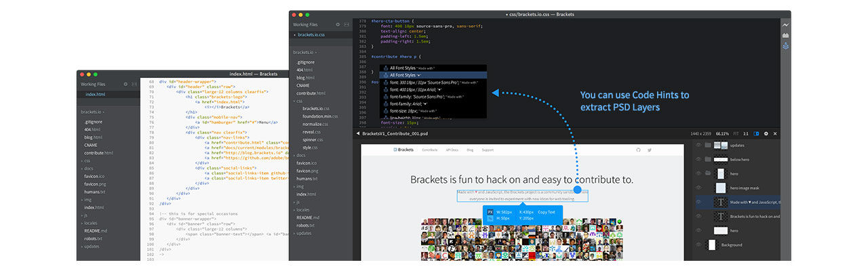Image resolution: width=868 pixels, height=271 pixels.
Task: Hide the updates layer via eye icon
Action: pyautogui.click(x=698, y=146)
